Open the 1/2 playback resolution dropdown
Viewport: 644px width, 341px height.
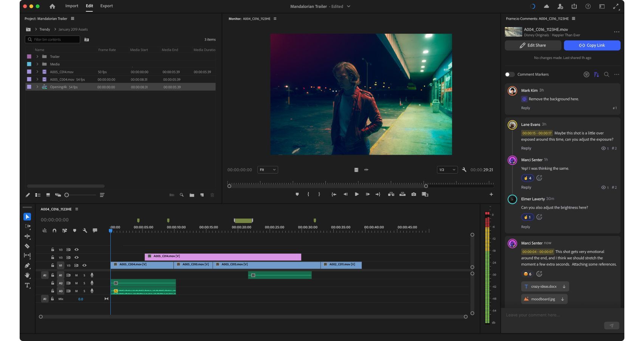447,170
